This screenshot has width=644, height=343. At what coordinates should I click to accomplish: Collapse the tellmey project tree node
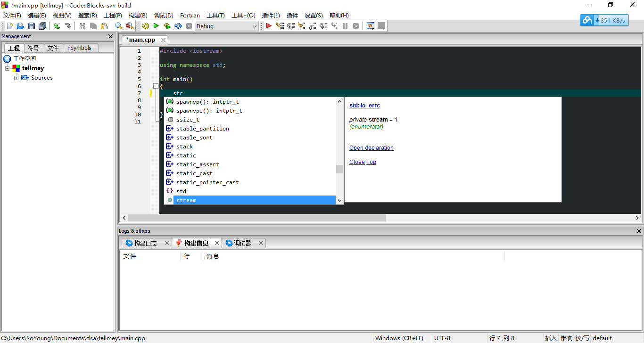8,68
